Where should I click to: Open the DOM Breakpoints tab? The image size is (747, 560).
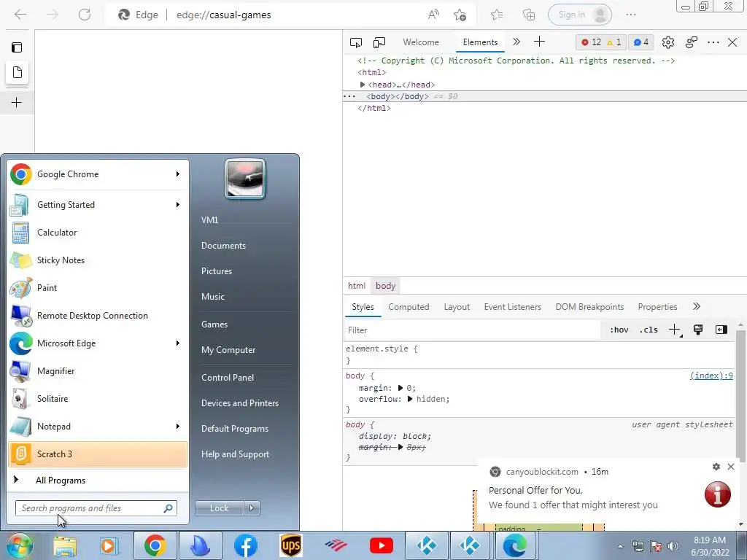tap(589, 307)
